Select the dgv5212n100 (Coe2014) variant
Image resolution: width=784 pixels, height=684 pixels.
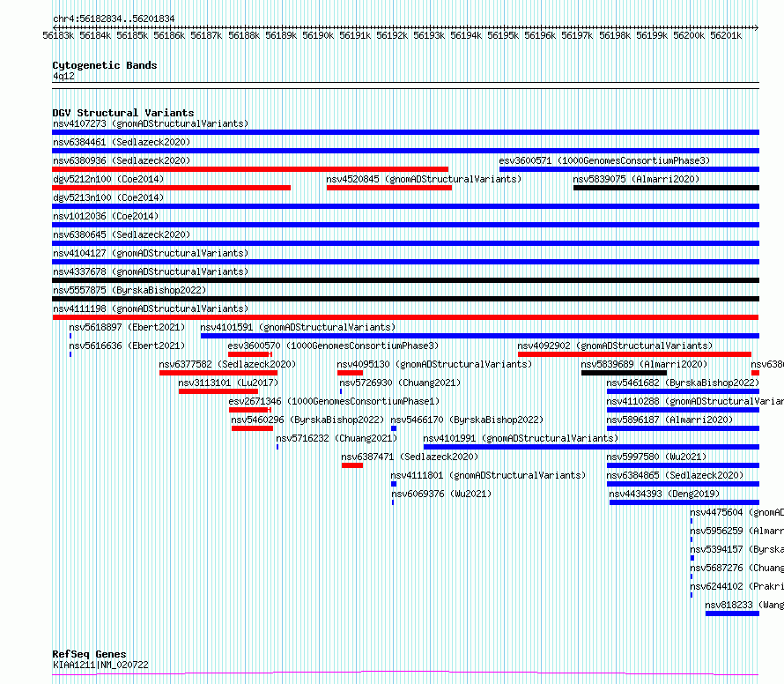108,179
